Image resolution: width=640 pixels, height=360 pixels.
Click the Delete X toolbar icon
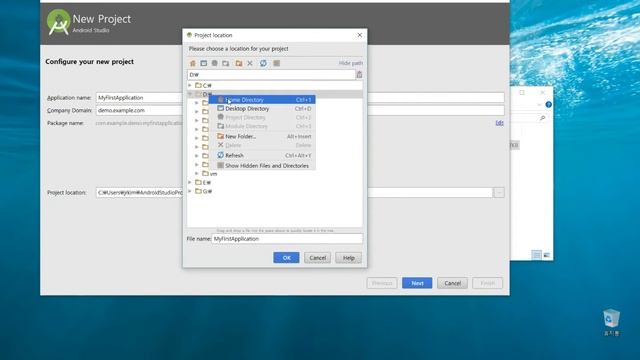point(250,63)
